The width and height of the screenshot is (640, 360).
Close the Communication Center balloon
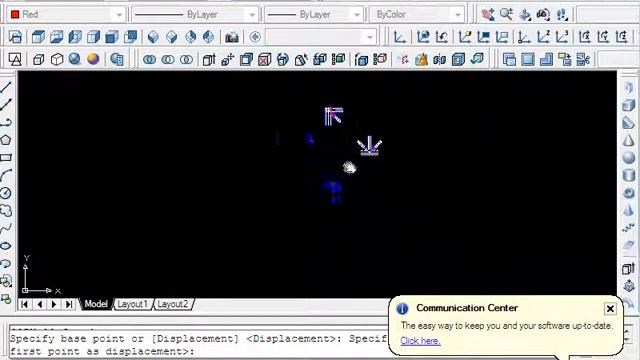coord(610,309)
